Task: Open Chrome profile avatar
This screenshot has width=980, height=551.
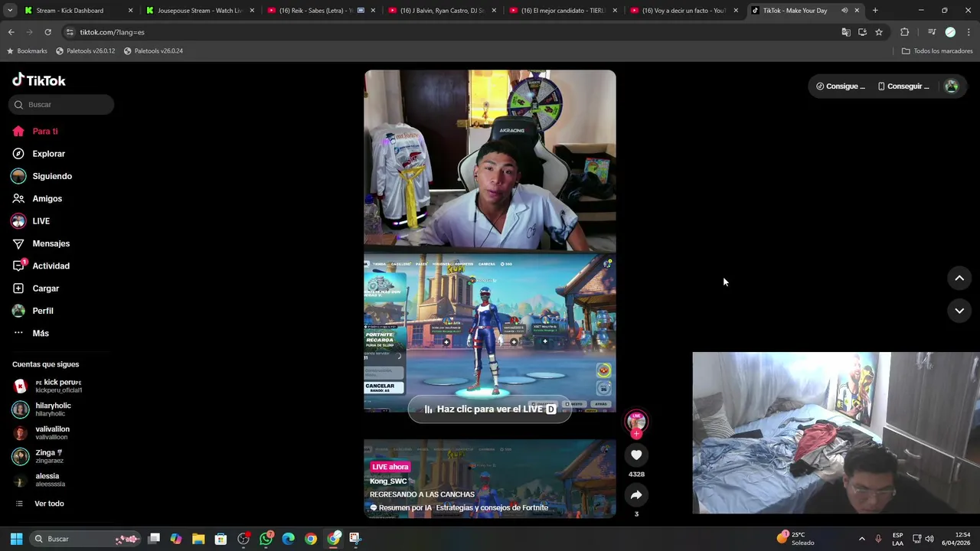Action: [x=950, y=32]
